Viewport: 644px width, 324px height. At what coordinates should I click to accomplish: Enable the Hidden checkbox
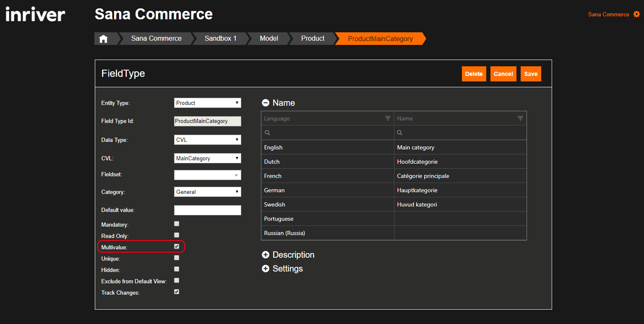[x=177, y=269]
